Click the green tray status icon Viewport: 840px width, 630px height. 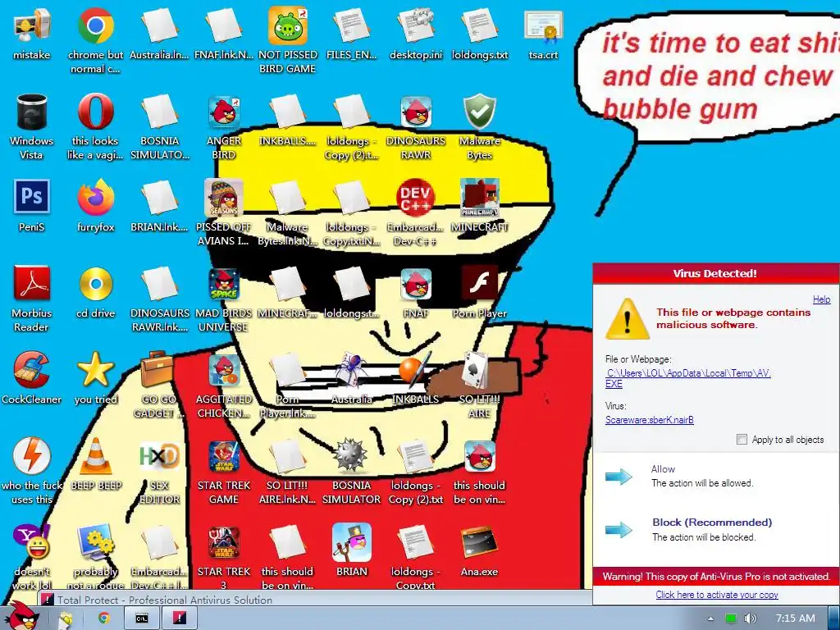point(730,619)
